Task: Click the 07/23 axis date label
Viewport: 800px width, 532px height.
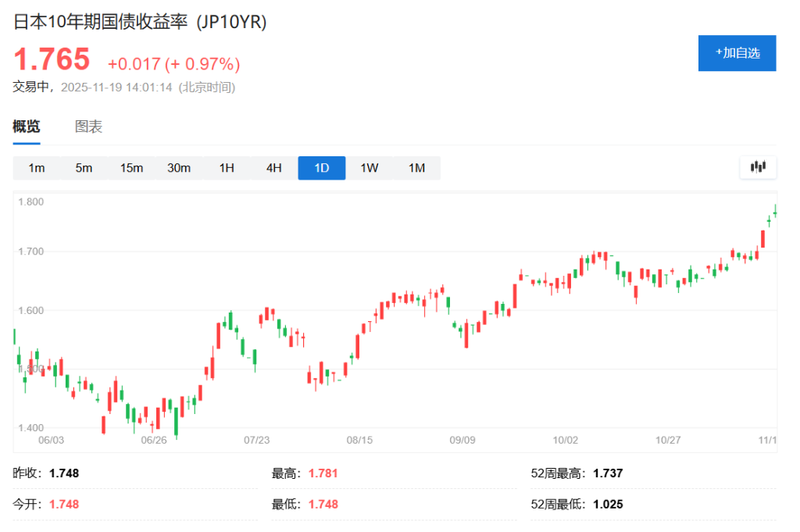Action: click(257, 440)
